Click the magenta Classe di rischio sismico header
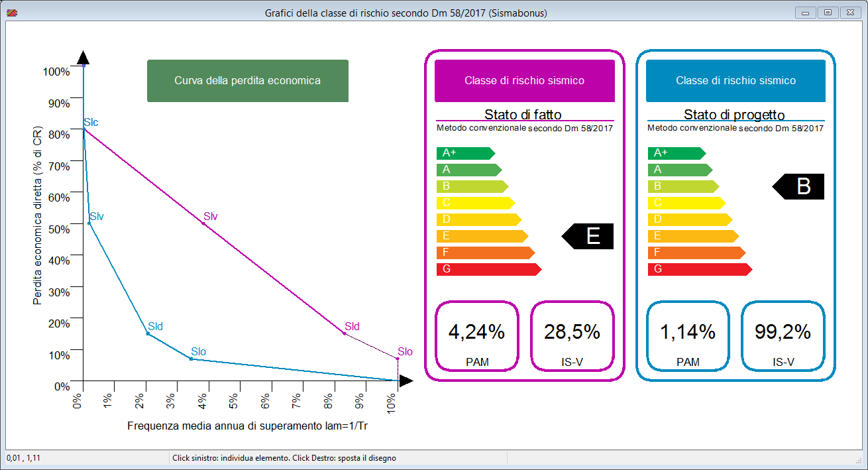The image size is (868, 470). (524, 81)
